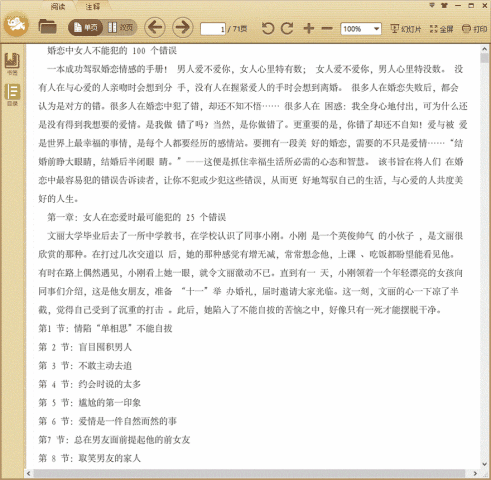Rotate page clockwise
The height and width of the screenshot is (480, 491).
coord(287,28)
